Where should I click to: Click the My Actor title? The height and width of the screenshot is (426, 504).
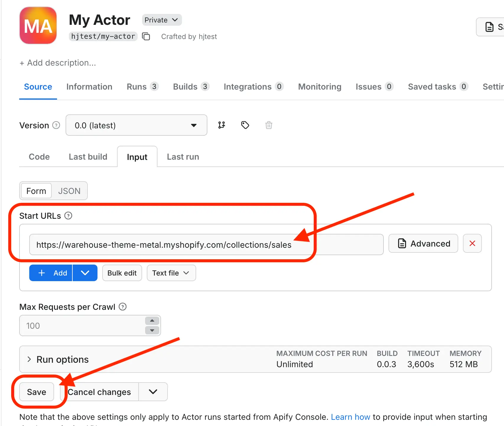tap(100, 20)
